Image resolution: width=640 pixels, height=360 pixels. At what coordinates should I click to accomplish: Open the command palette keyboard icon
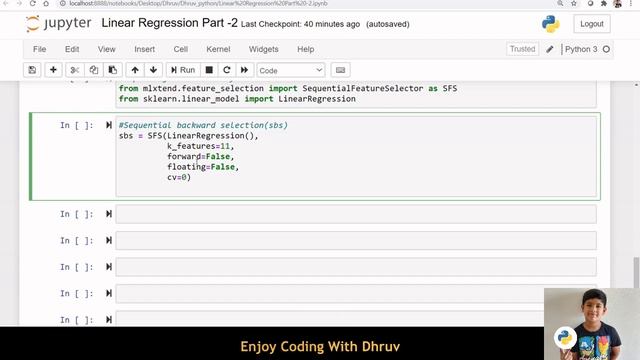(340, 70)
